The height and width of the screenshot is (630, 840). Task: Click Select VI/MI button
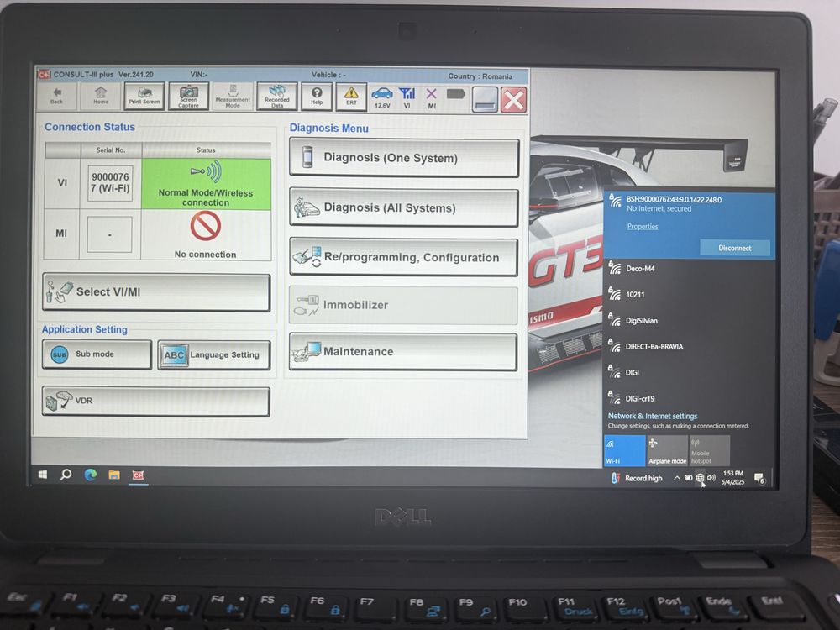point(156,292)
